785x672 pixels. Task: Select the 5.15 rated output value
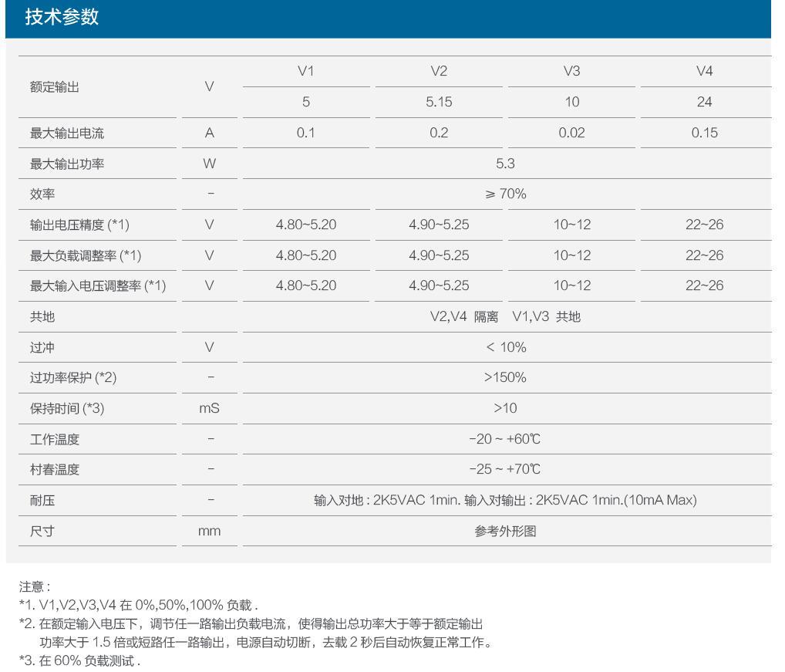(x=439, y=102)
